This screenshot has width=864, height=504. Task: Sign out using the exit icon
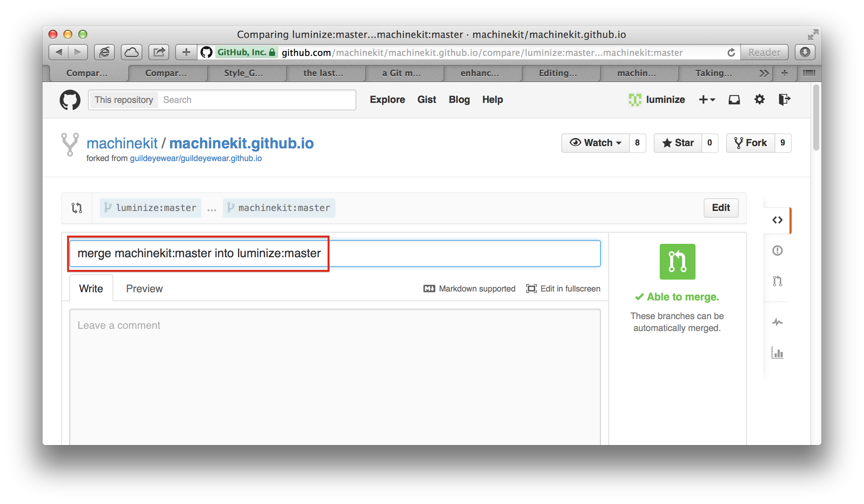[x=784, y=100]
